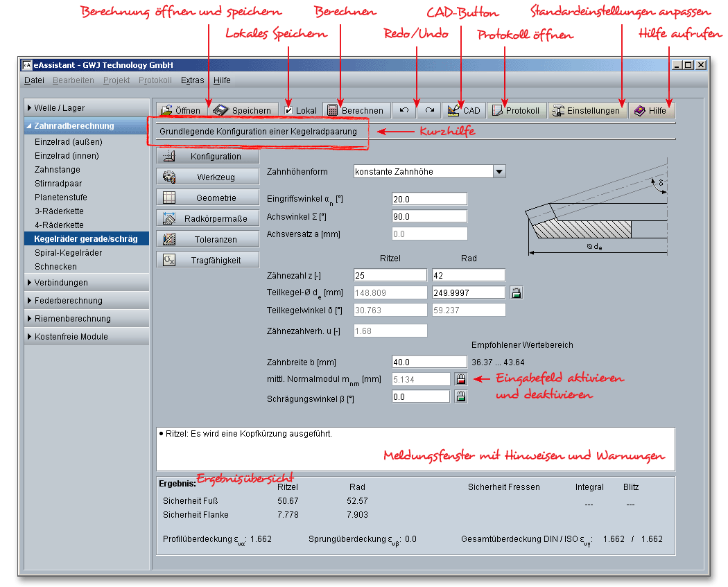Open the Protokoll report button
This screenshot has height=587, width=728.
515,110
